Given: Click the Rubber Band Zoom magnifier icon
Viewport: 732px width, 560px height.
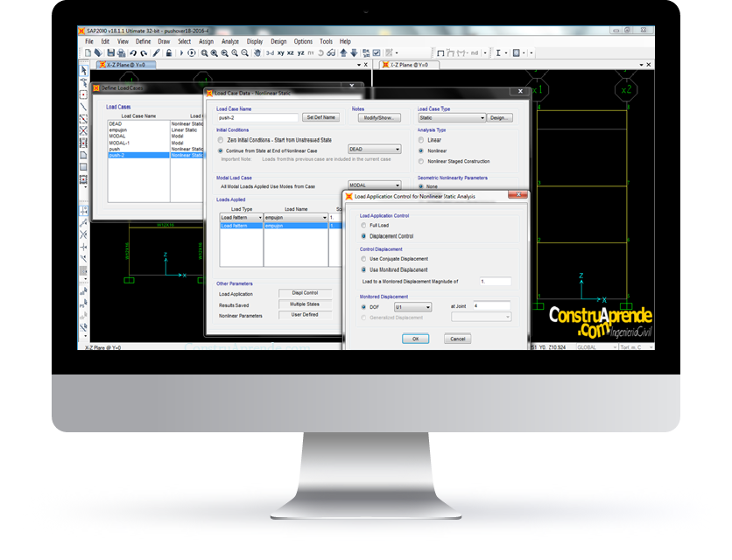Looking at the screenshot, I should coord(204,53).
